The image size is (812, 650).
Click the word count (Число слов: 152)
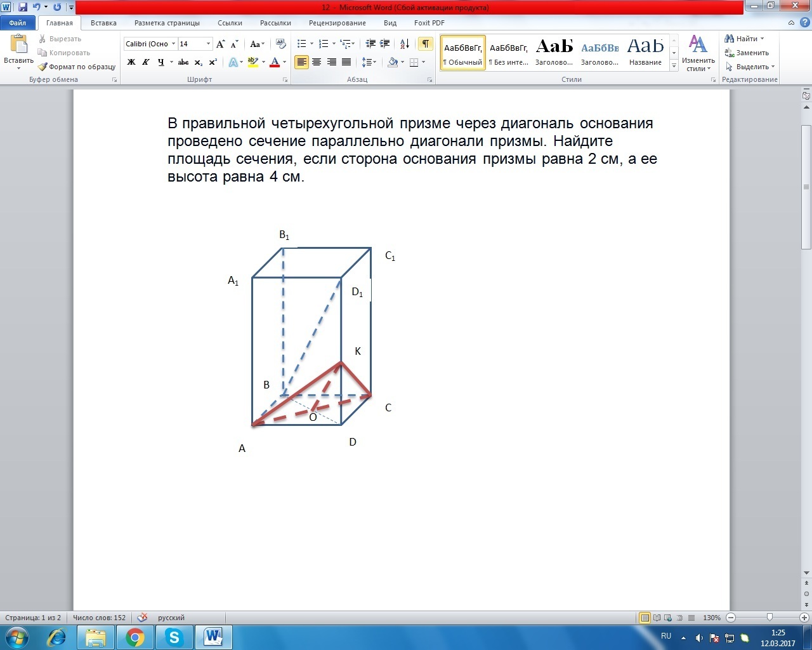click(x=99, y=618)
